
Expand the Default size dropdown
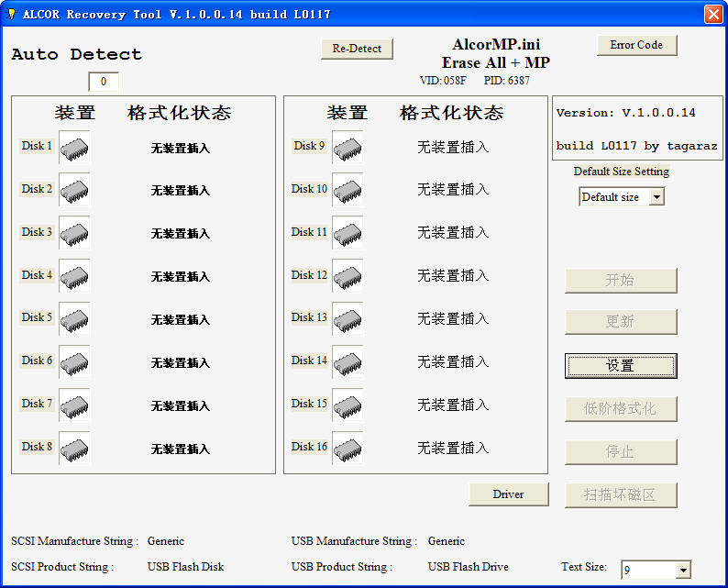656,197
